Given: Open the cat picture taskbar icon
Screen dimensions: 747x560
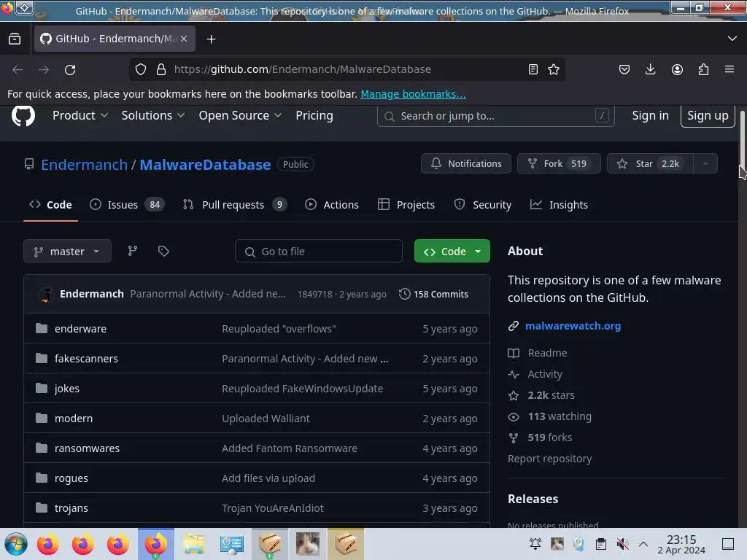Looking at the screenshot, I should tap(308, 544).
